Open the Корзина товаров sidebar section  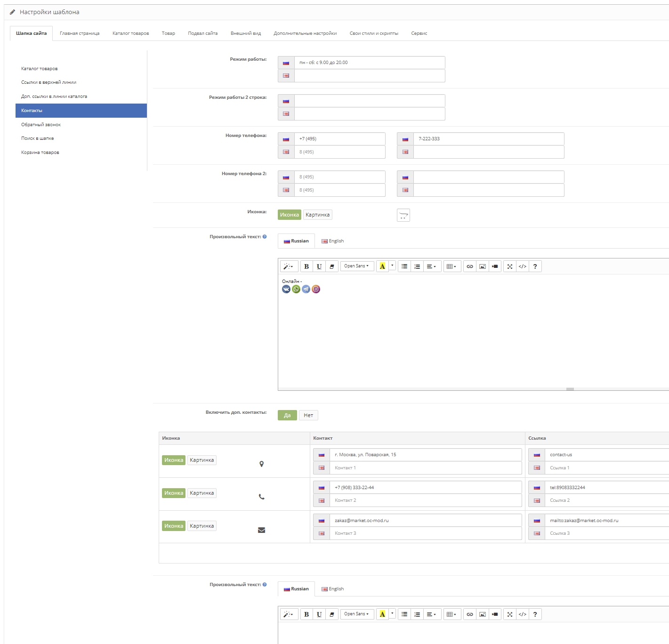[40, 153]
